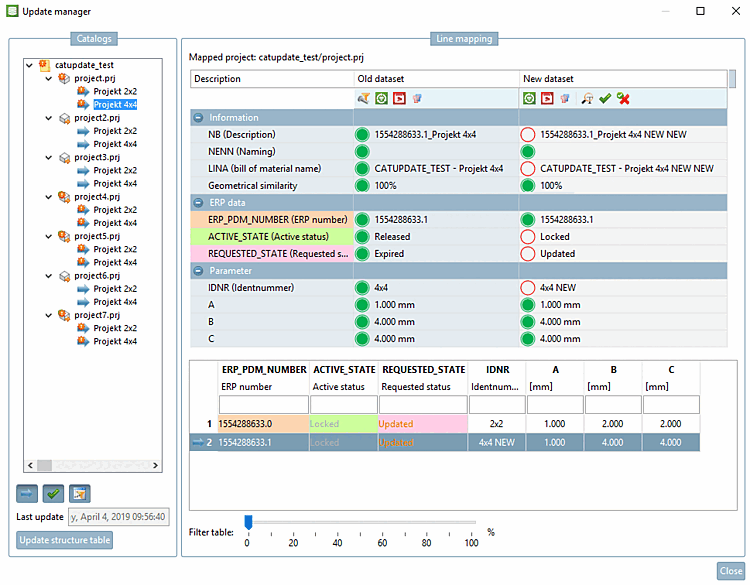Collapse the ERP data section
Viewport: 750px width, 585px height.
(x=199, y=203)
